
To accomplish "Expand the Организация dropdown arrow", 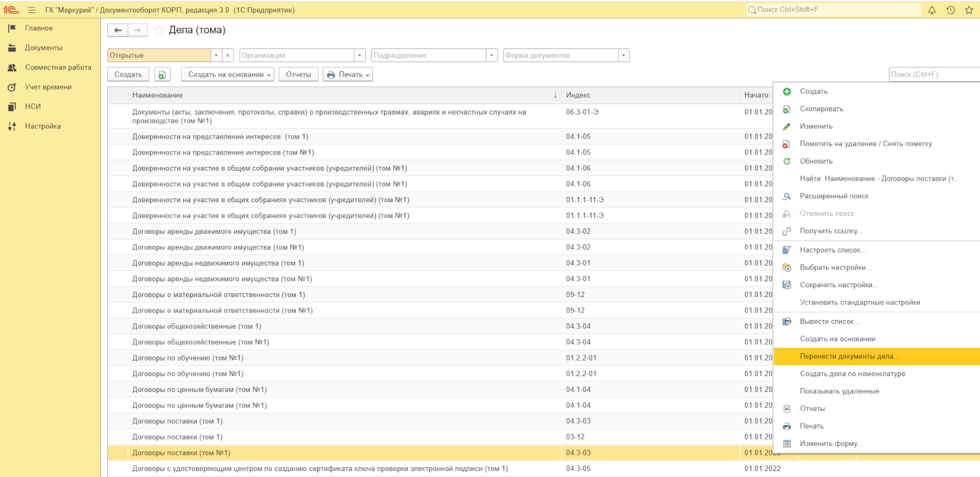I will [359, 56].
